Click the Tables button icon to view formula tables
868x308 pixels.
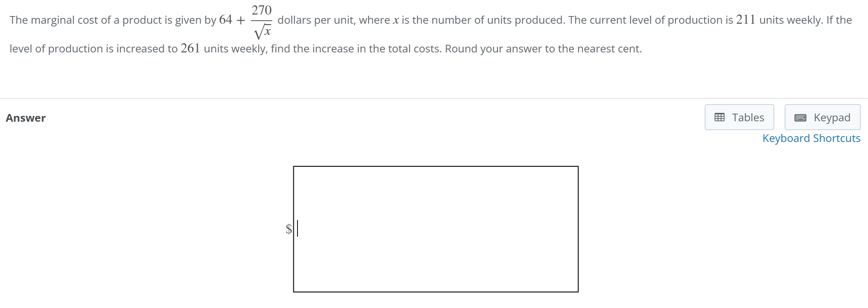coord(720,117)
